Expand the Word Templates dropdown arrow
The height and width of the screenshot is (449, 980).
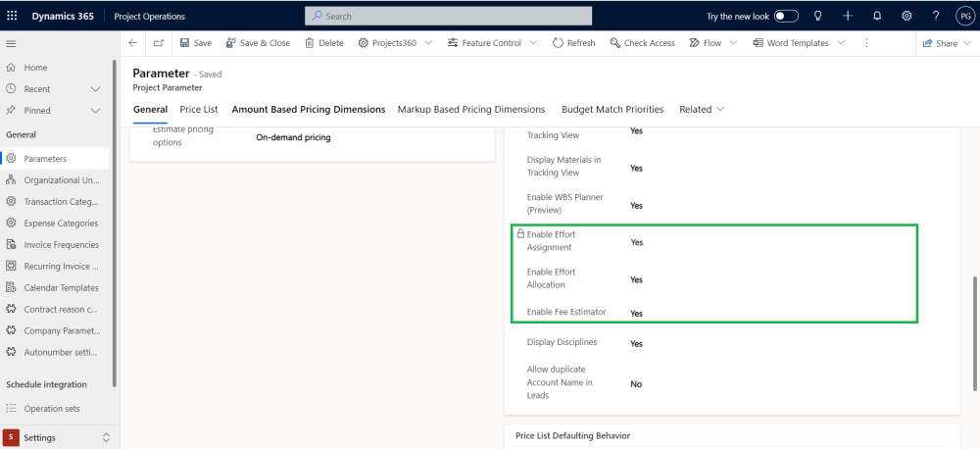pyautogui.click(x=840, y=43)
